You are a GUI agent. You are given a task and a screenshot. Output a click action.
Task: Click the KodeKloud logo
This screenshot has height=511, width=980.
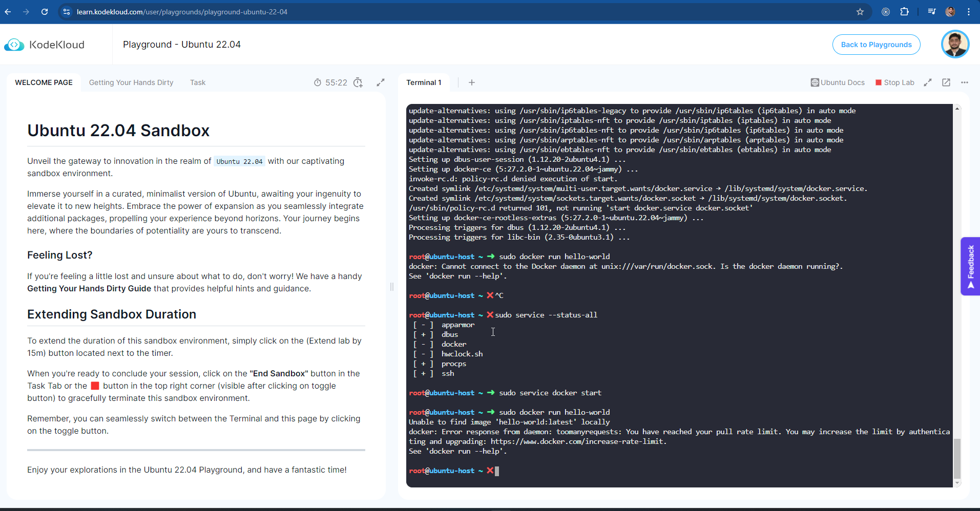(x=45, y=45)
